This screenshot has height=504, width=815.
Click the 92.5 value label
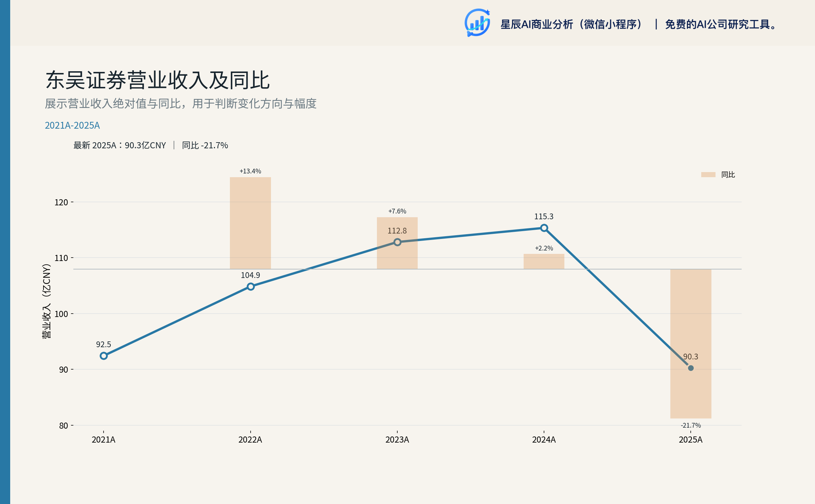pos(104,344)
